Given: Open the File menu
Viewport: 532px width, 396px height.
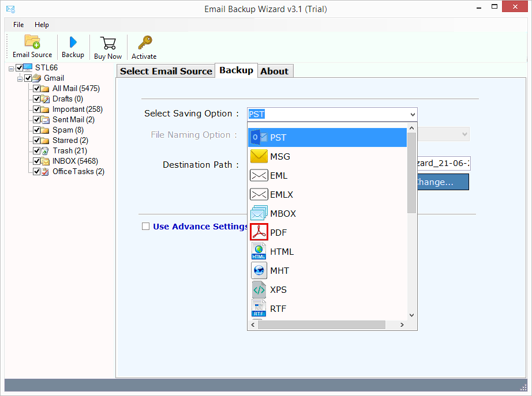Looking at the screenshot, I should click(x=18, y=25).
